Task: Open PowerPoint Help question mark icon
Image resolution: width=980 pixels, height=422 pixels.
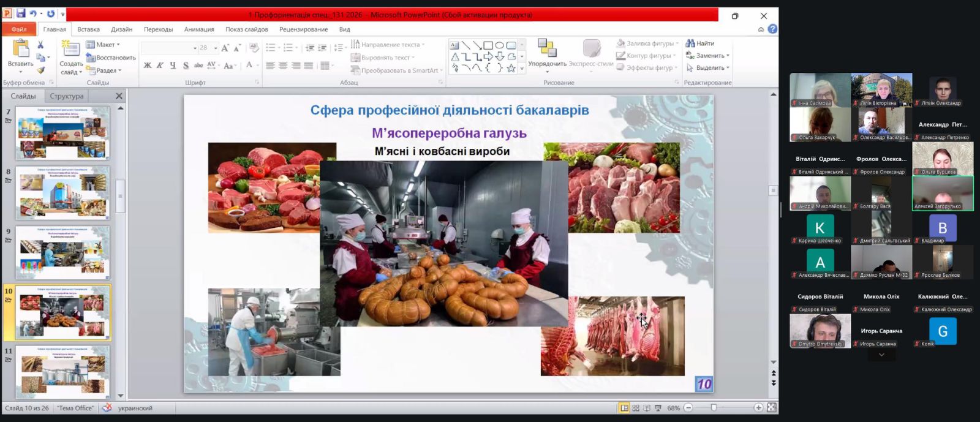Action: pyautogui.click(x=772, y=29)
